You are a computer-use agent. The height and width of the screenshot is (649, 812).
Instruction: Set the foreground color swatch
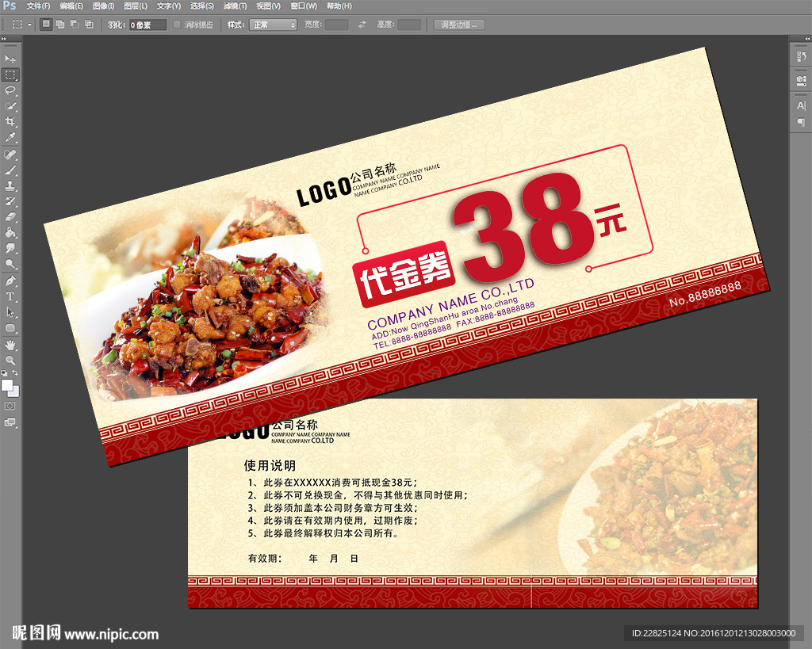pos(6,385)
